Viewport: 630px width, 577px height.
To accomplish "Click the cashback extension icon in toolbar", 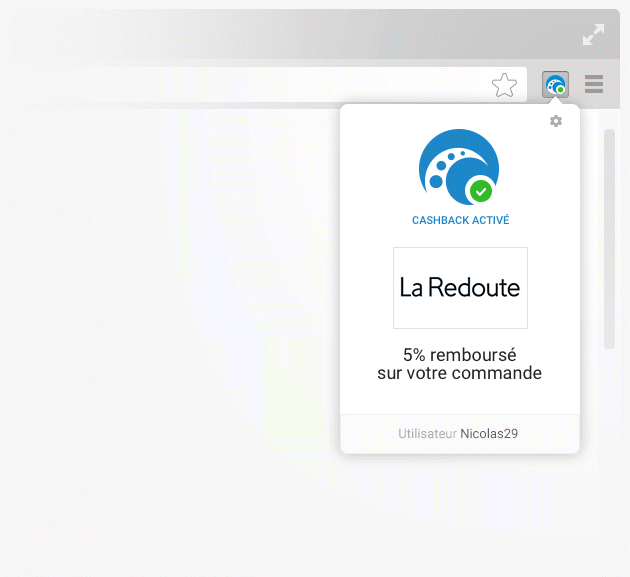I will [x=555, y=84].
